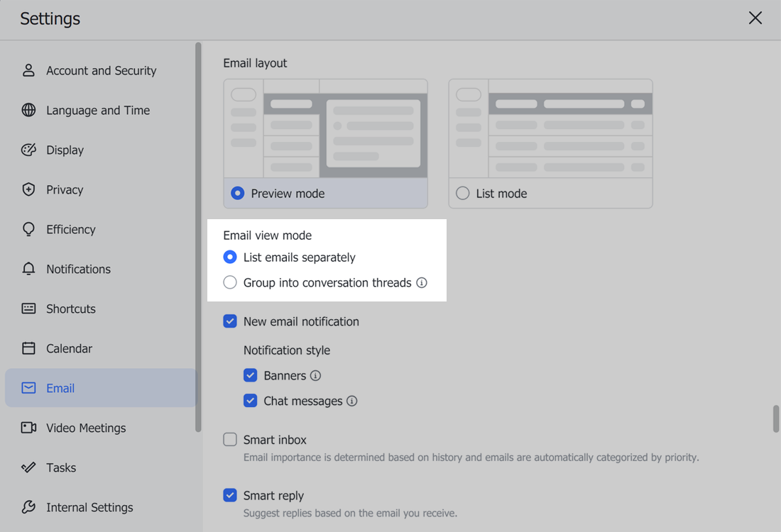Click the Shortcuts keyboard icon
The width and height of the screenshot is (781, 532).
point(28,309)
